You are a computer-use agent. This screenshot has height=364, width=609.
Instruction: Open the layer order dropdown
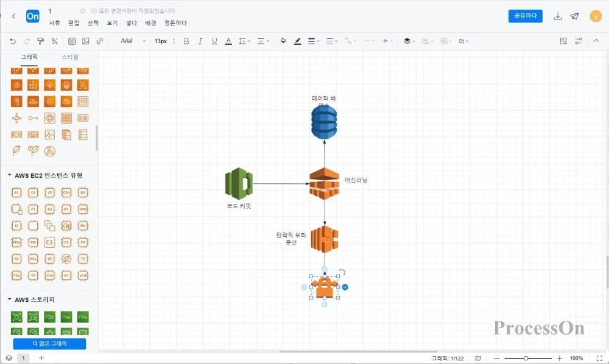pyautogui.click(x=409, y=41)
